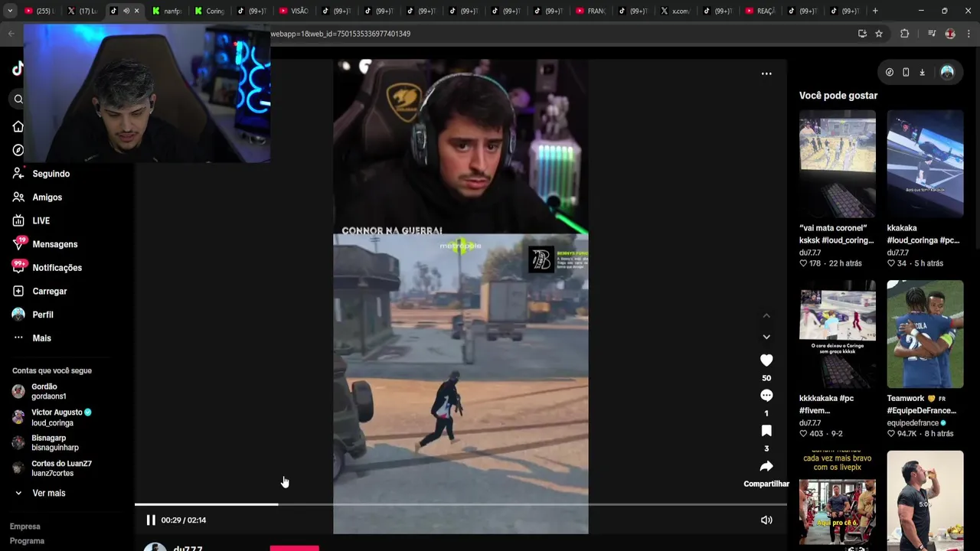
Task: Go to the next video with down chevron
Action: (x=766, y=337)
